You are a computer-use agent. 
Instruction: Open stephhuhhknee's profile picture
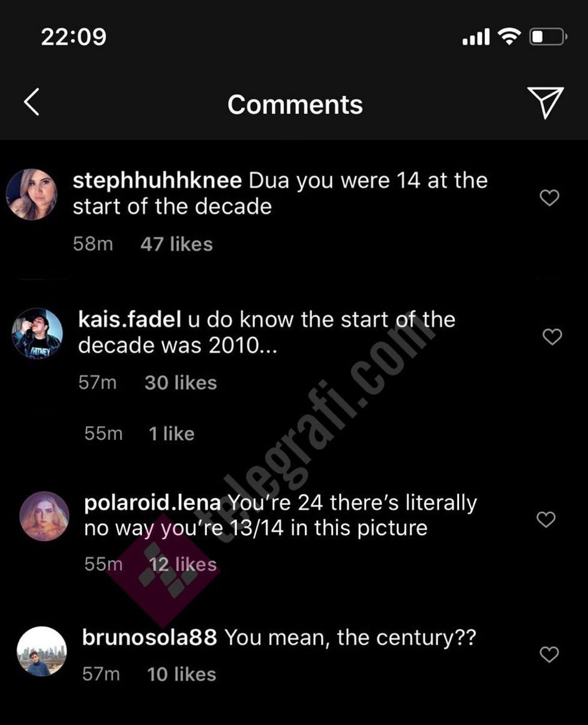point(32,194)
